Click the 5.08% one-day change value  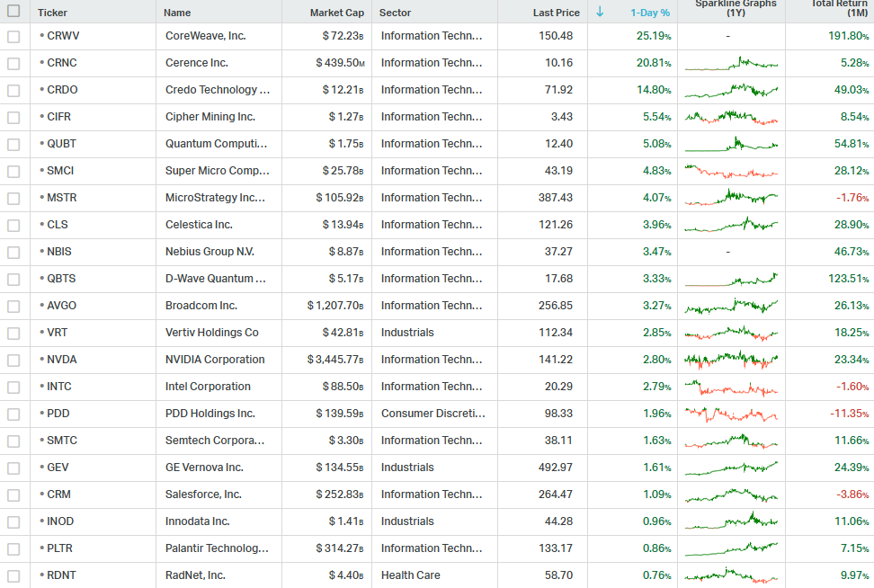(657, 143)
